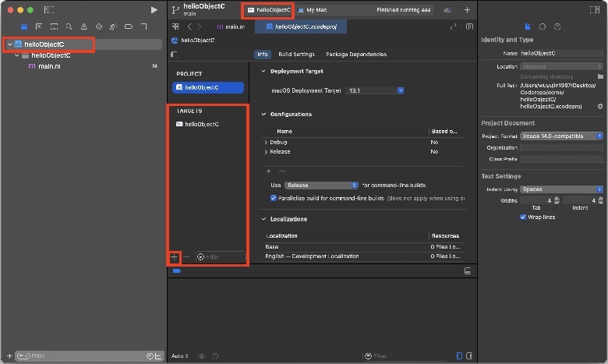Collapse the Localizations section
This screenshot has width=608, height=364.
click(x=263, y=219)
